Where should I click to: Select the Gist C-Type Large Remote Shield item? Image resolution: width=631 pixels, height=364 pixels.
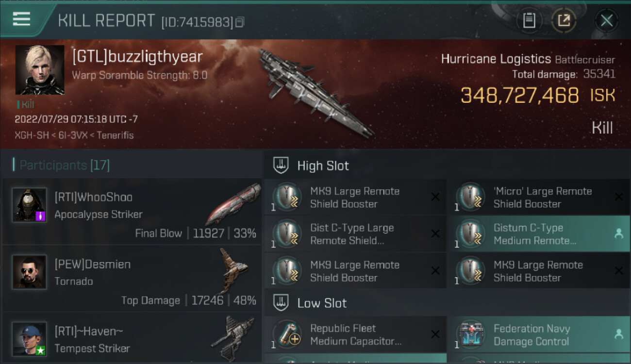click(x=355, y=234)
